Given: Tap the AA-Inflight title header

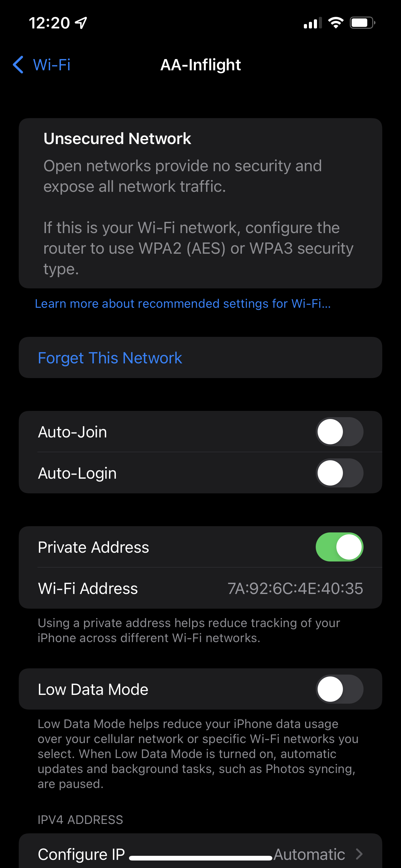Looking at the screenshot, I should (x=201, y=65).
